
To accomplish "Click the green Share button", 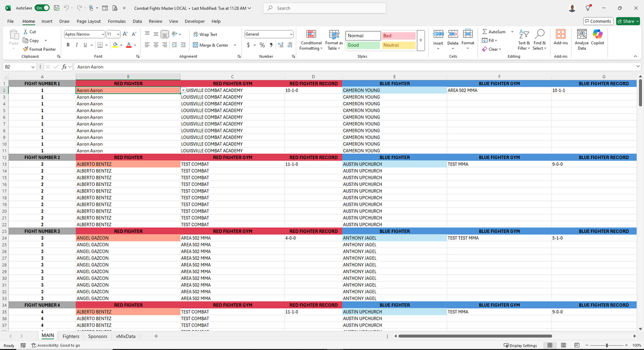I will point(627,21).
